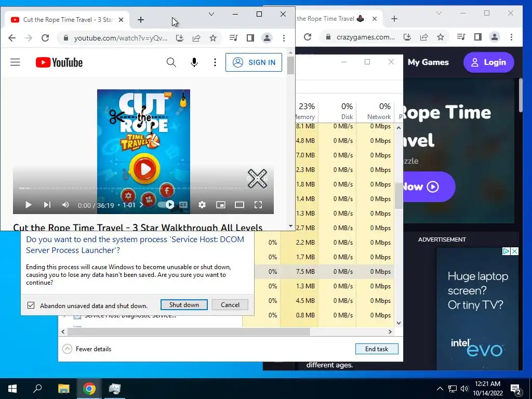The width and height of the screenshot is (532, 399).
Task: Open new tab in YouTube window
Action: pyautogui.click(x=140, y=20)
